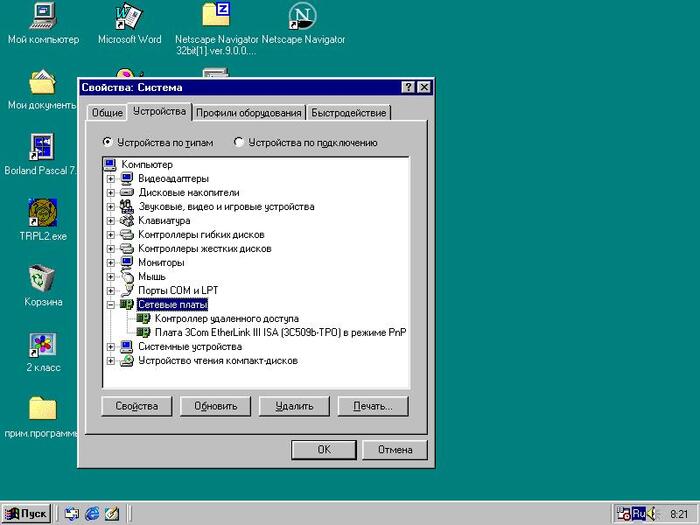Click the Свойства button
Viewport: 700px width, 525px height.
pyautogui.click(x=137, y=406)
